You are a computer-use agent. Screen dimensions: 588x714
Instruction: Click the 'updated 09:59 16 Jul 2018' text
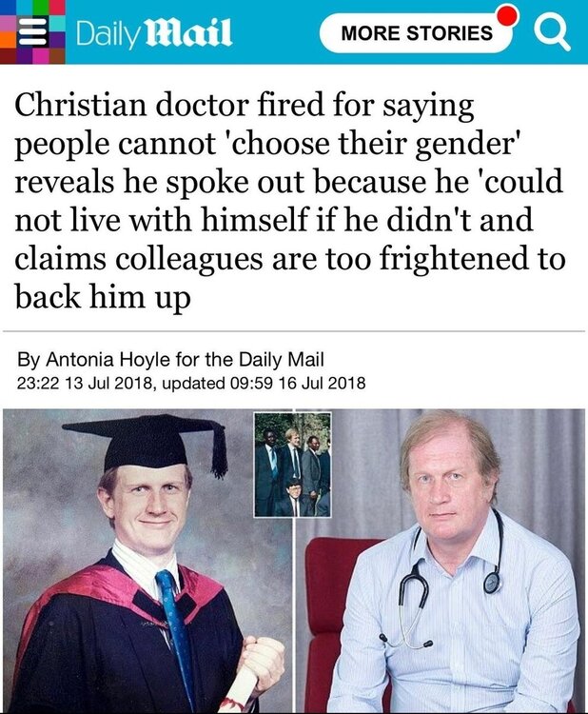coord(264,383)
